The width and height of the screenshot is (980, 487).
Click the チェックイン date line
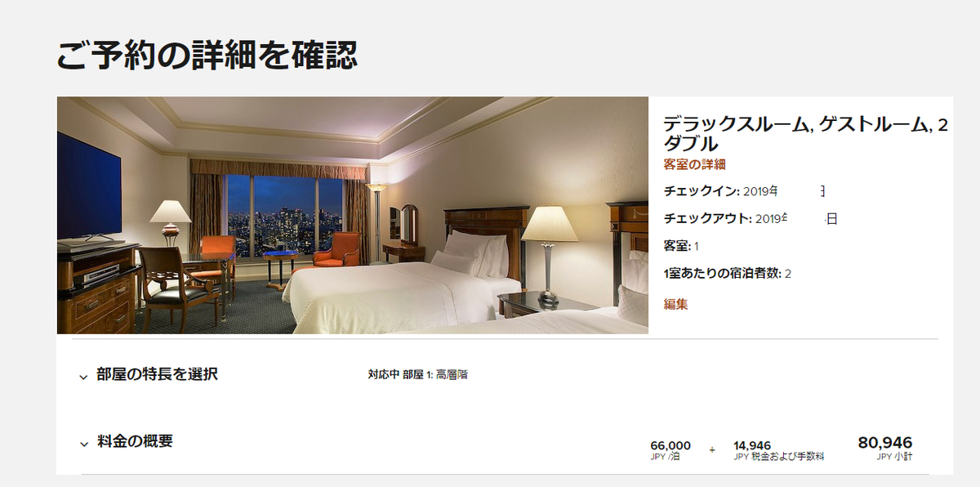pyautogui.click(x=745, y=191)
